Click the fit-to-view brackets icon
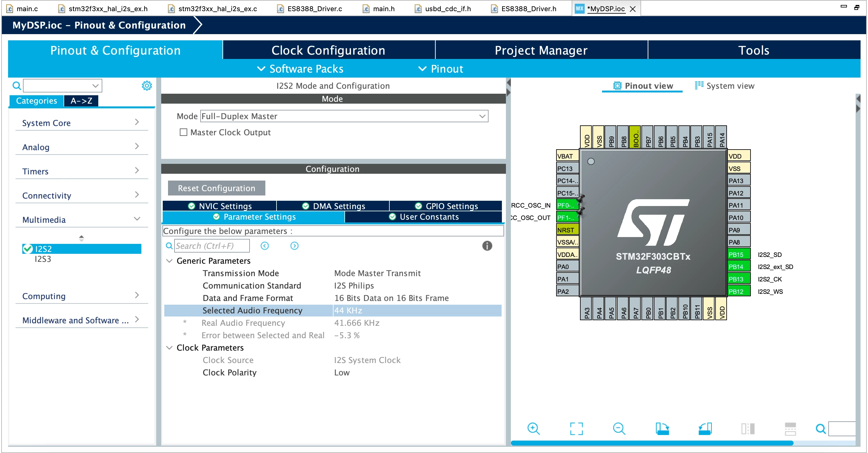868x453 pixels. coord(576,429)
